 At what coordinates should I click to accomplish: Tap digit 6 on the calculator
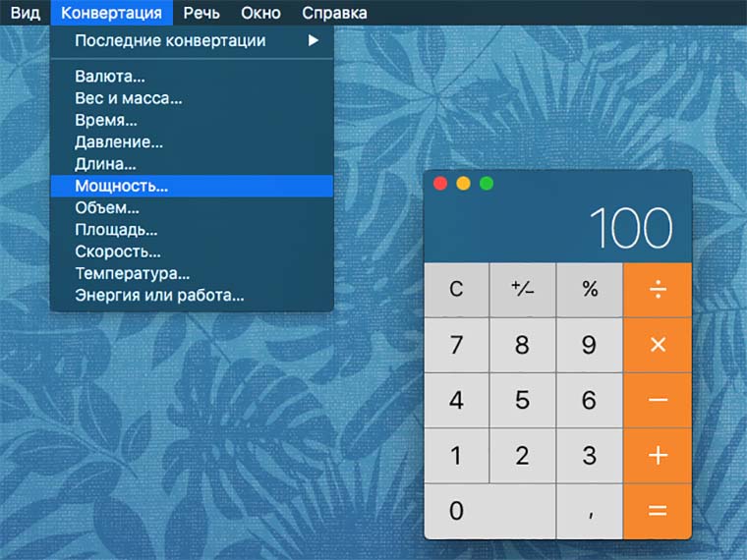pyautogui.click(x=590, y=400)
